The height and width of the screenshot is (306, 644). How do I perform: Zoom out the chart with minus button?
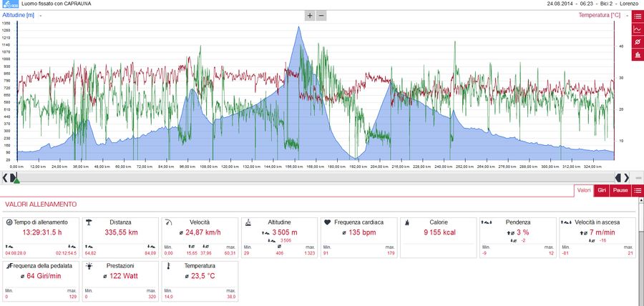coord(321,16)
